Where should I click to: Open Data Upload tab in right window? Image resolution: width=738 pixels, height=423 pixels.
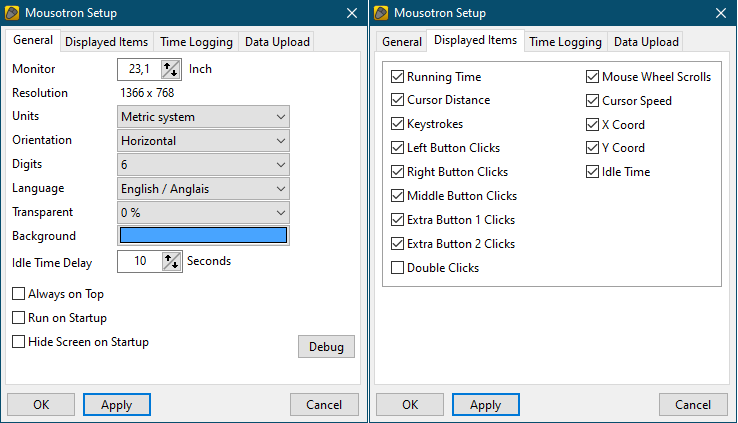pyautogui.click(x=646, y=42)
